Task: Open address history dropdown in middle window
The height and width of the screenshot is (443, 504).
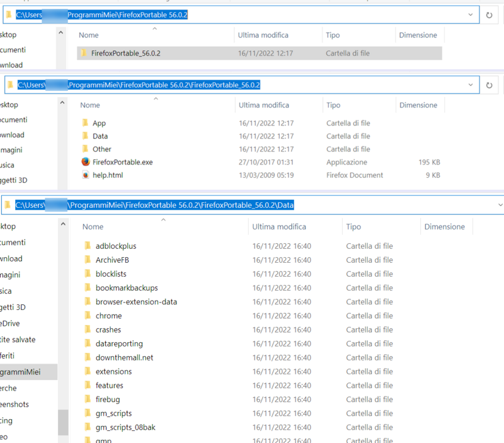Action: tap(470, 85)
